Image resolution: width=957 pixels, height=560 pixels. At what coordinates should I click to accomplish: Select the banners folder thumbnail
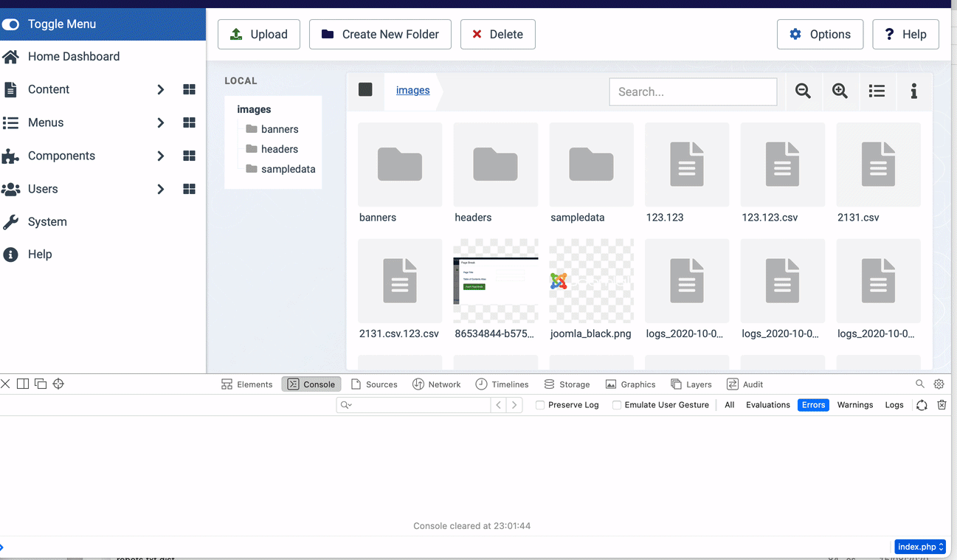(400, 165)
